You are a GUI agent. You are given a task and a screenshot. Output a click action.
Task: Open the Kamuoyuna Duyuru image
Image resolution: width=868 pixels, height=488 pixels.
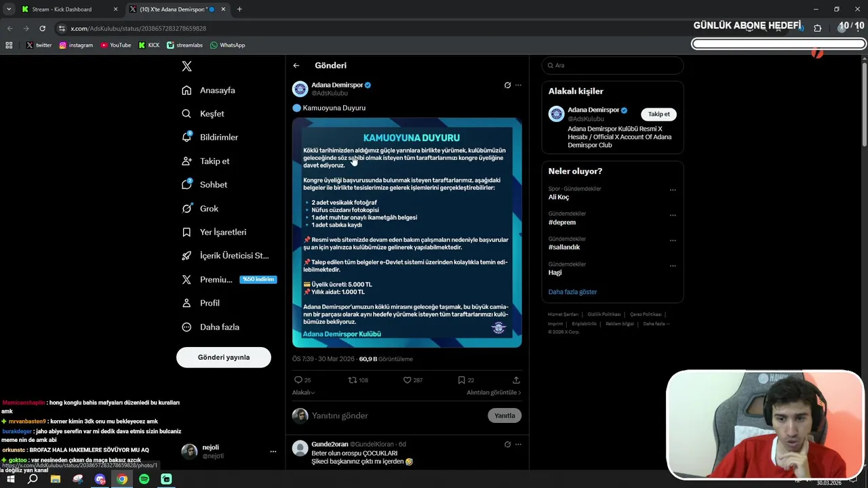tap(407, 232)
